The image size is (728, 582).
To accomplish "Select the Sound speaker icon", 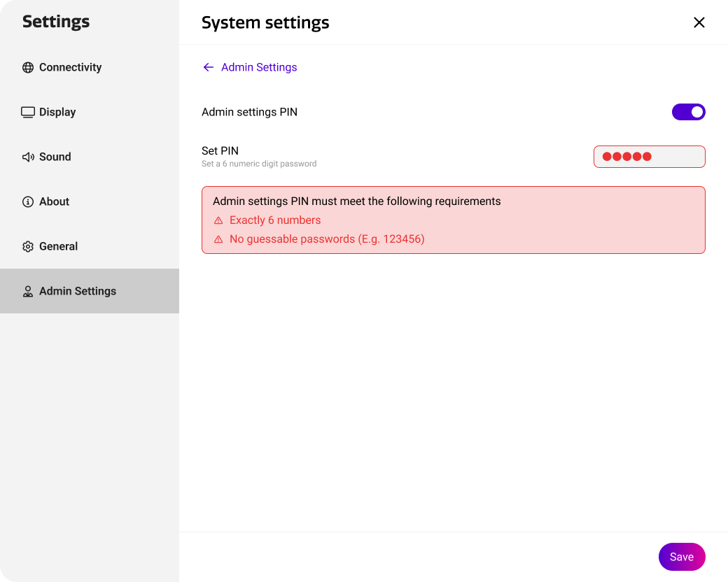I will 28,157.
